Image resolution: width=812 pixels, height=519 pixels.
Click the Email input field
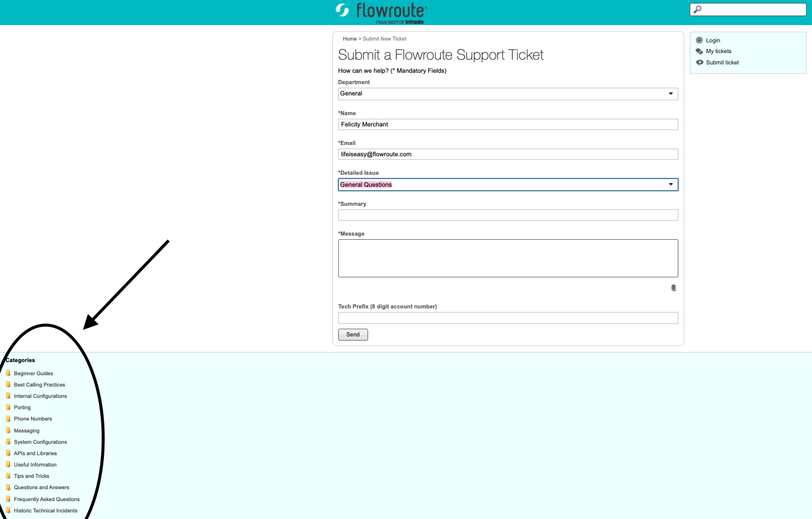coord(508,154)
